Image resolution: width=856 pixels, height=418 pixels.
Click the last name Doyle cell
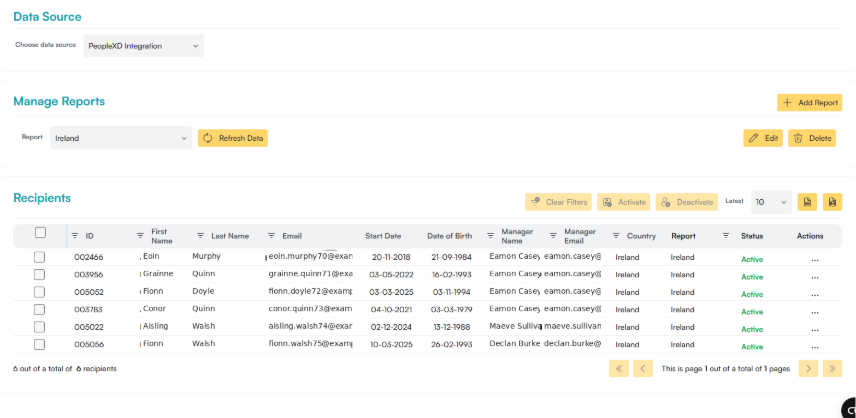point(203,291)
